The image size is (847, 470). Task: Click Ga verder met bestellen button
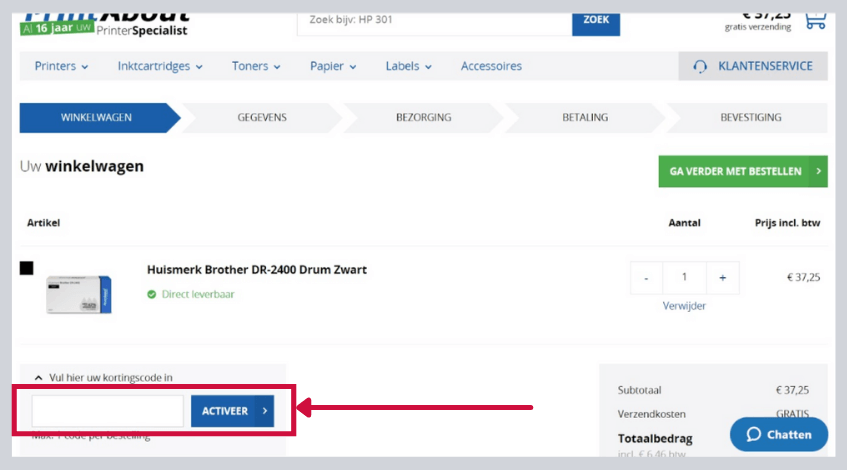click(742, 171)
